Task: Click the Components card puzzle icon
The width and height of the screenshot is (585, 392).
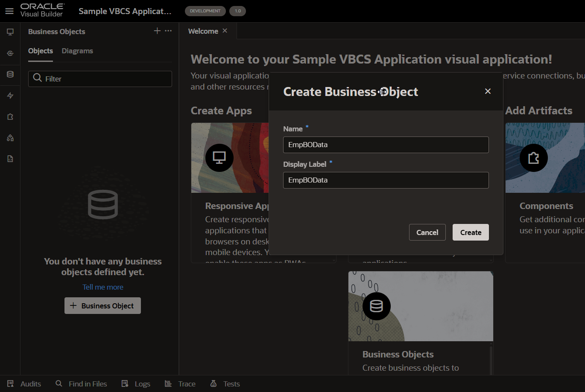Action: click(534, 158)
